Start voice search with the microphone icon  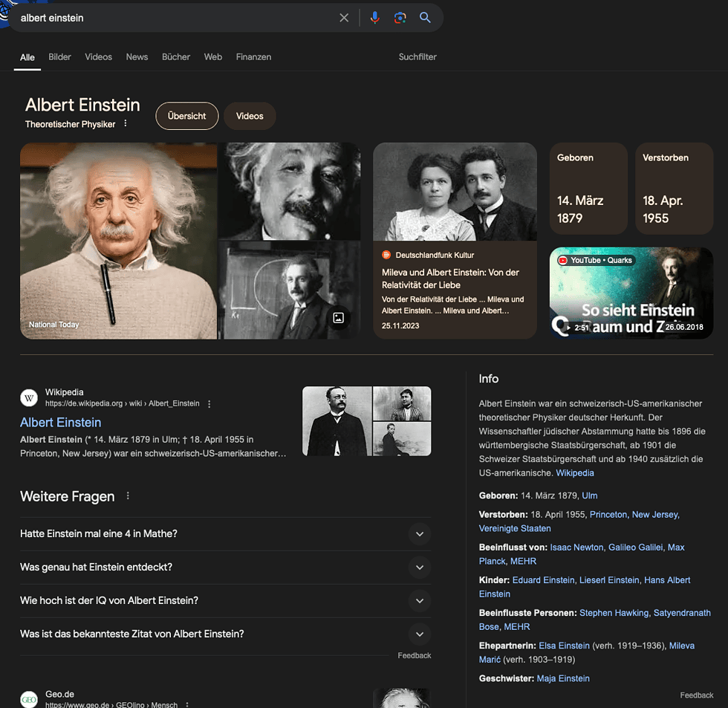coord(374,18)
